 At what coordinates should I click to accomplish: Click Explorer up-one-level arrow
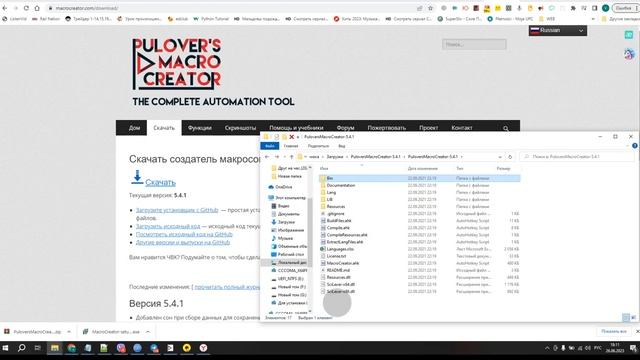coord(291,157)
